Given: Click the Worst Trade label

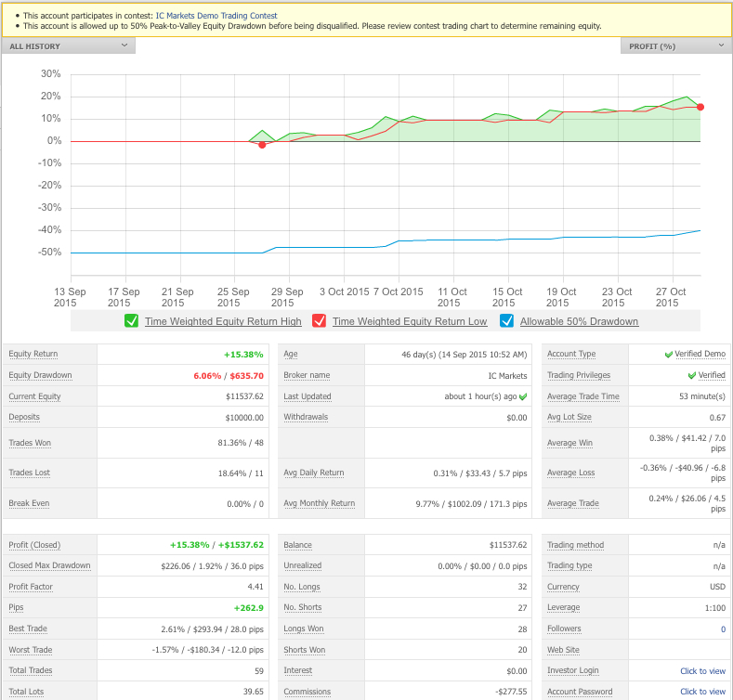Looking at the screenshot, I should click(31, 650).
